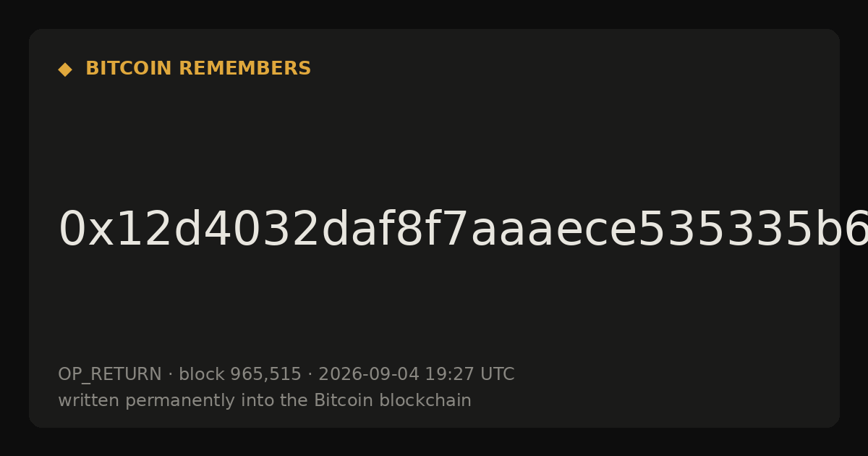The image size is (868, 456).
Task: Select the BITCOIN REMEMBERS heading
Action: [x=198, y=69]
